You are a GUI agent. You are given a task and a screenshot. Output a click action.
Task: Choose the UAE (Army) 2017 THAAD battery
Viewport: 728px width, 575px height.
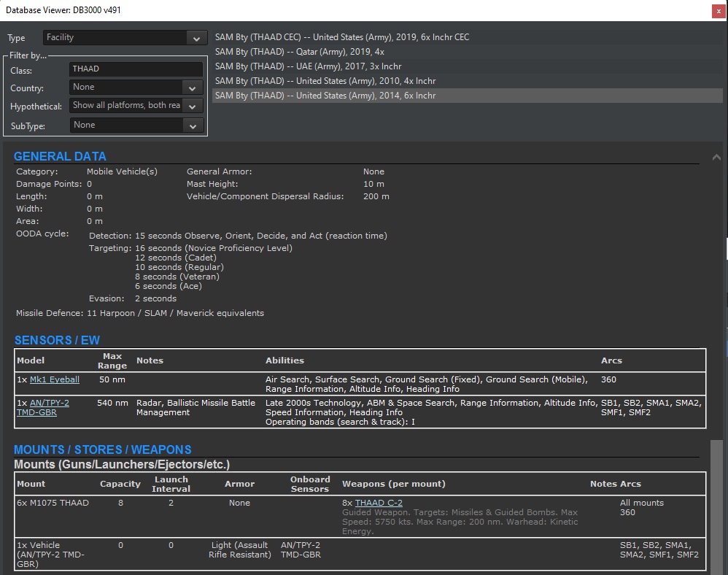308,66
